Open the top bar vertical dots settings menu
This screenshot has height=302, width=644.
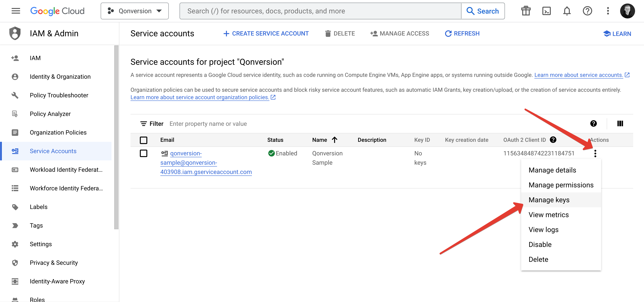608,11
